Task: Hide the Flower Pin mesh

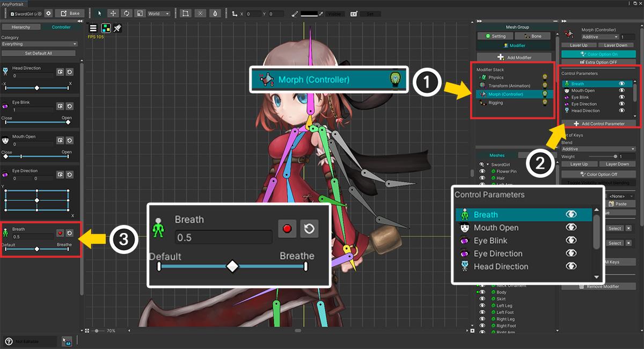Action: tap(482, 171)
